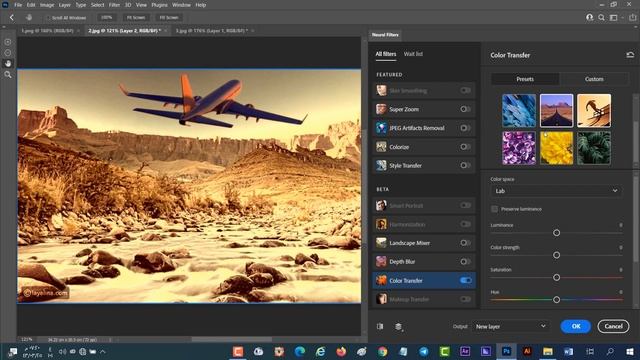
Task: Click the Saturation slider handle
Action: pos(556,278)
